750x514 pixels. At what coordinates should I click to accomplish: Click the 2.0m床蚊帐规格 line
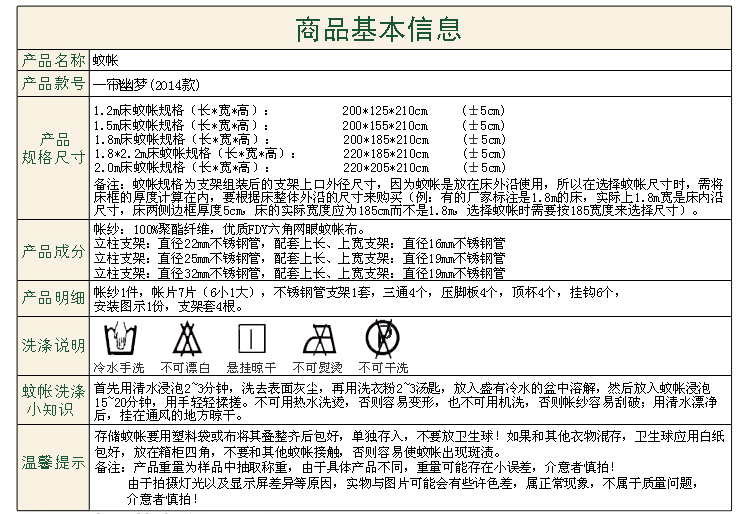(x=181, y=167)
